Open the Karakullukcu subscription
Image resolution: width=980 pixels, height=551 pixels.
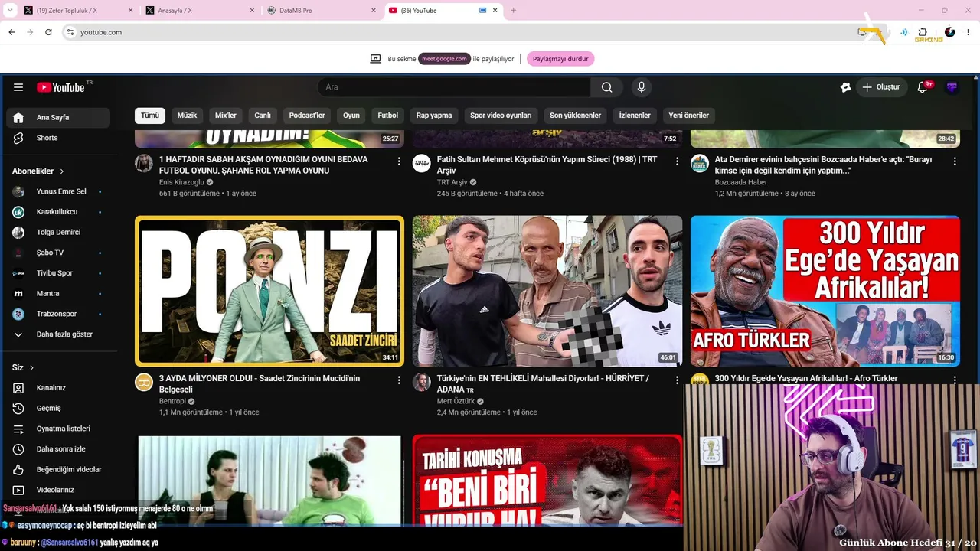coord(58,212)
